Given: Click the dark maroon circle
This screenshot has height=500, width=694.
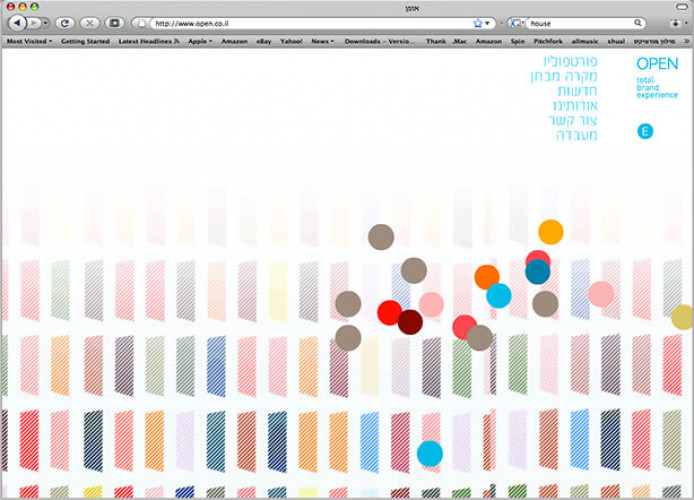Looking at the screenshot, I should tap(410, 322).
